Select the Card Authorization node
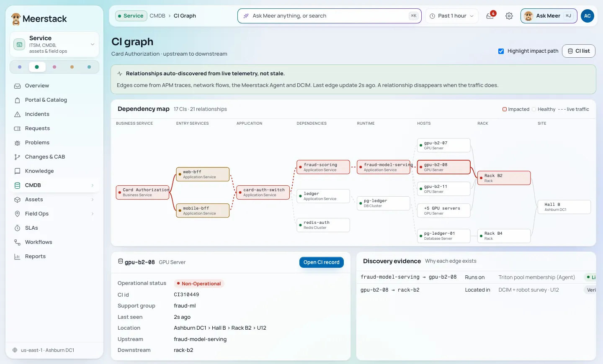The width and height of the screenshot is (603, 364). [143, 192]
